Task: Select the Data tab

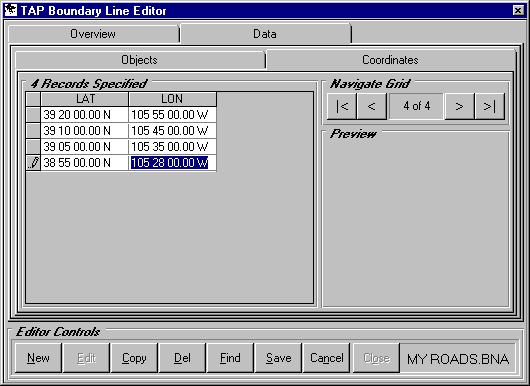Action: [x=265, y=33]
